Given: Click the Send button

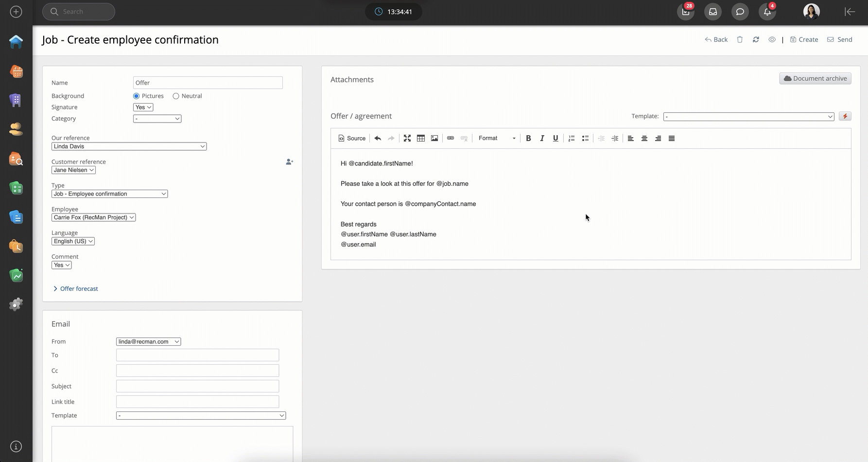Looking at the screenshot, I should point(840,39).
